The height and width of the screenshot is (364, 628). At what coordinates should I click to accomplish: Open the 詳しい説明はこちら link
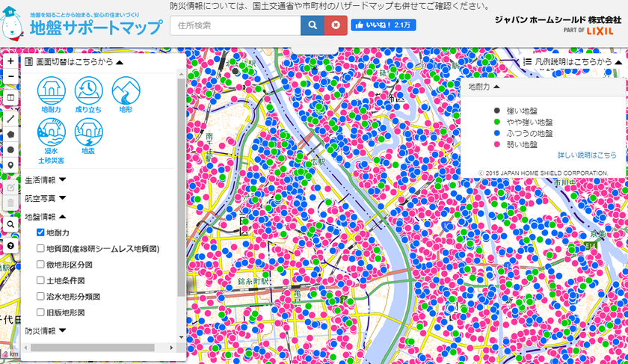[x=587, y=155]
